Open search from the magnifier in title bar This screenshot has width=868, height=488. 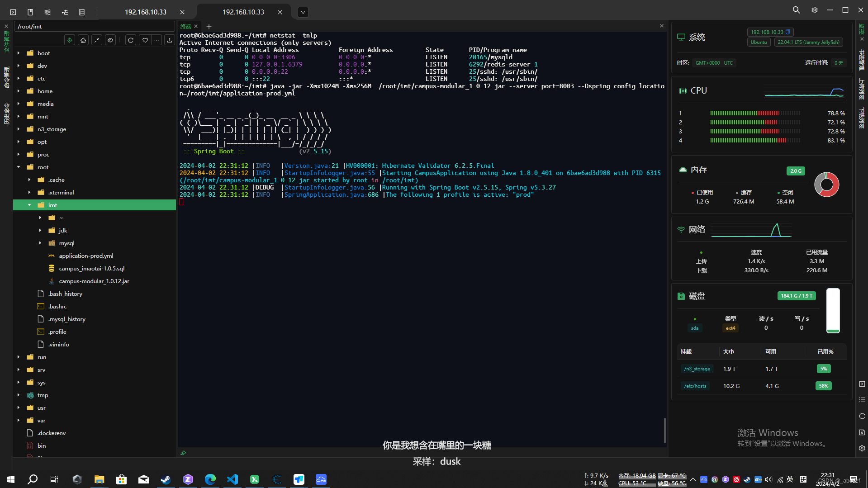tap(797, 10)
